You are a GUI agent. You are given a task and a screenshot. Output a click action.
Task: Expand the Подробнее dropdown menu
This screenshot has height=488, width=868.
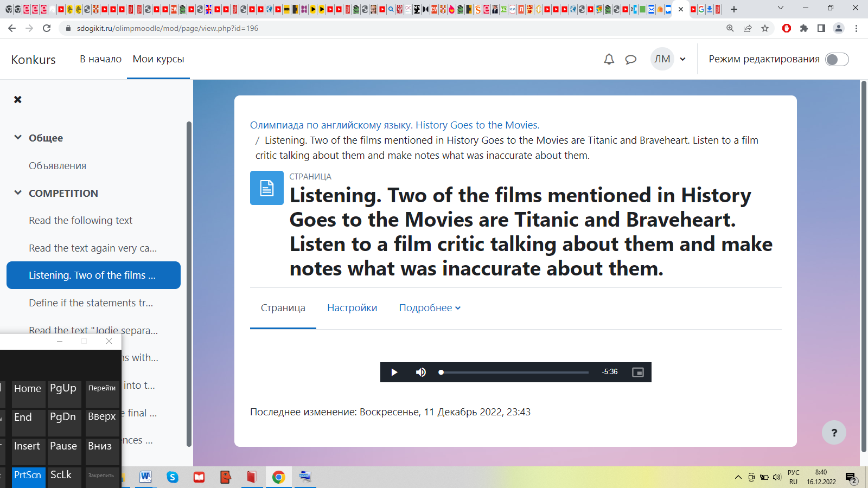(x=430, y=308)
